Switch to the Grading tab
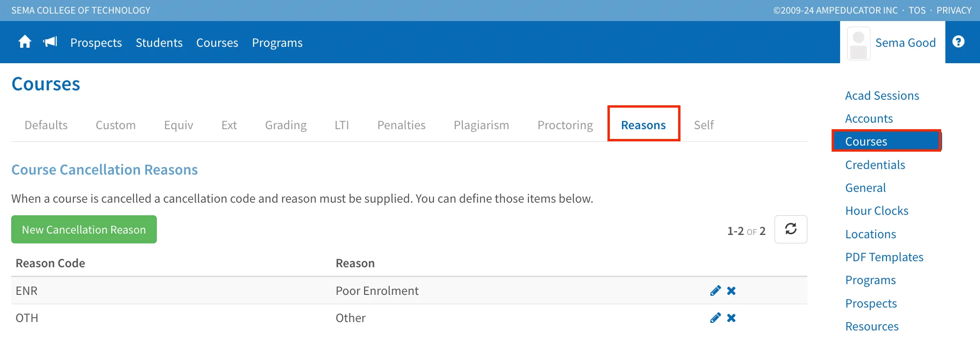Image resolution: width=980 pixels, height=337 pixels. [286, 125]
